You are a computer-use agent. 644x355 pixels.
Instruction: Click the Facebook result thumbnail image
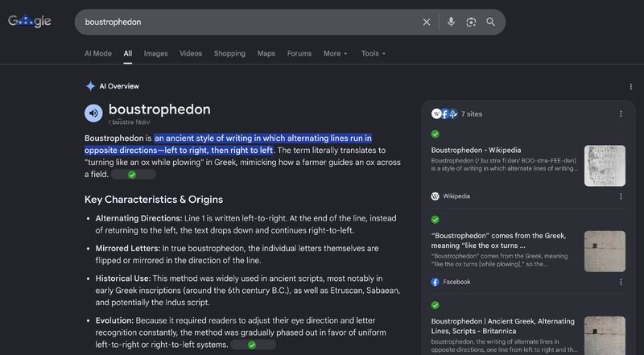(605, 251)
